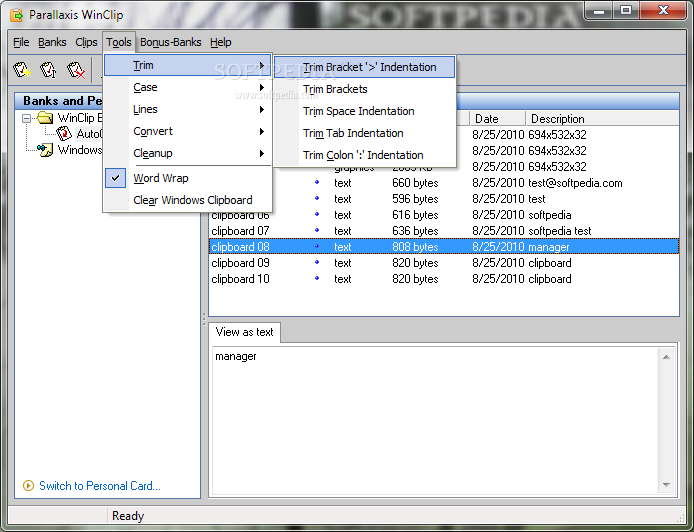Click the Windows clipboard tree icon
The image size is (694, 532).
pyautogui.click(x=45, y=150)
